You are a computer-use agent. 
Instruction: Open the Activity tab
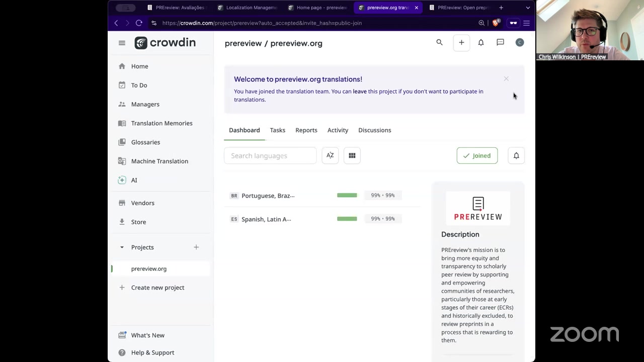pos(338,130)
